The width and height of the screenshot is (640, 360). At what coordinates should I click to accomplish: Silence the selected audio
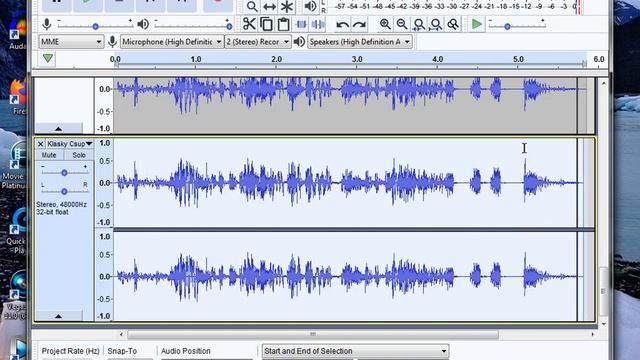(x=318, y=24)
